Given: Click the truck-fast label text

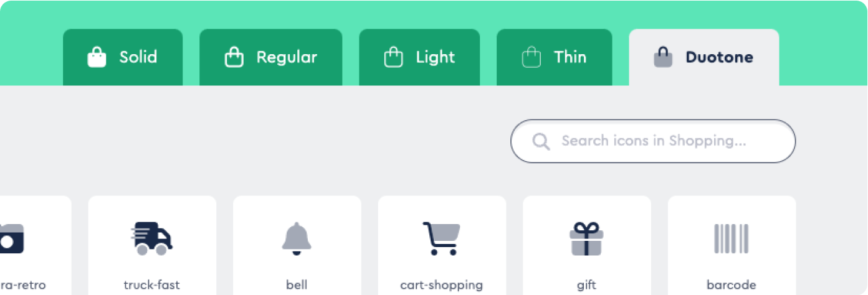Looking at the screenshot, I should click(x=152, y=285).
